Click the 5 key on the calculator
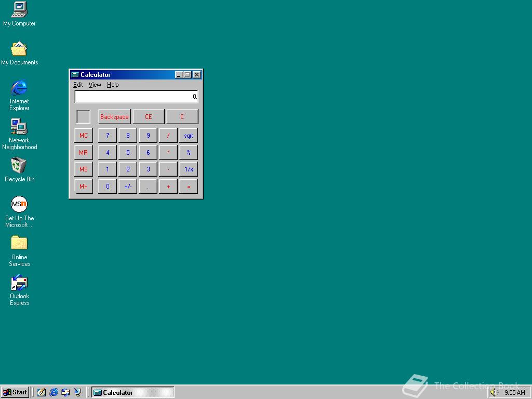 pyautogui.click(x=128, y=152)
